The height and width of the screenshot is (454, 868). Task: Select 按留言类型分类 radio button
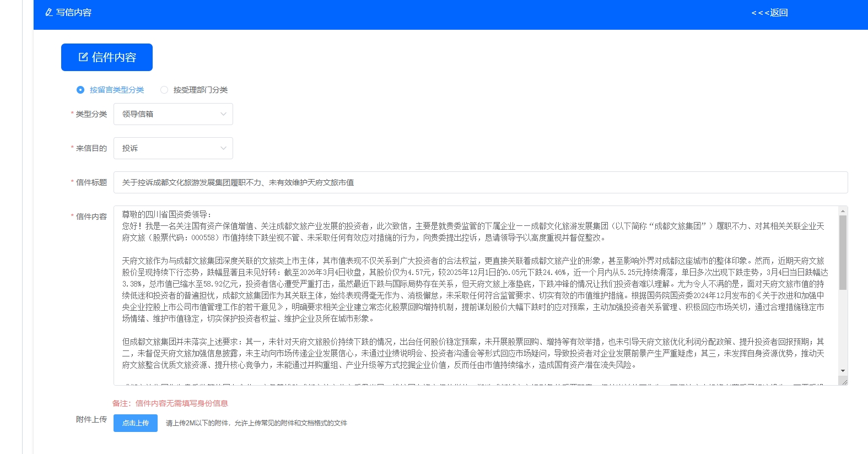click(x=80, y=90)
